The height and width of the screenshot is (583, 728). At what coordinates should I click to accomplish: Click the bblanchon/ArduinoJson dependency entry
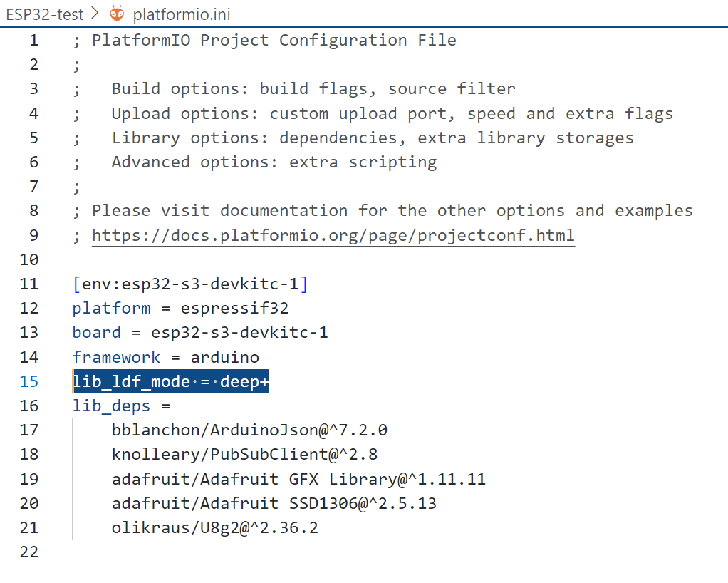click(249, 430)
